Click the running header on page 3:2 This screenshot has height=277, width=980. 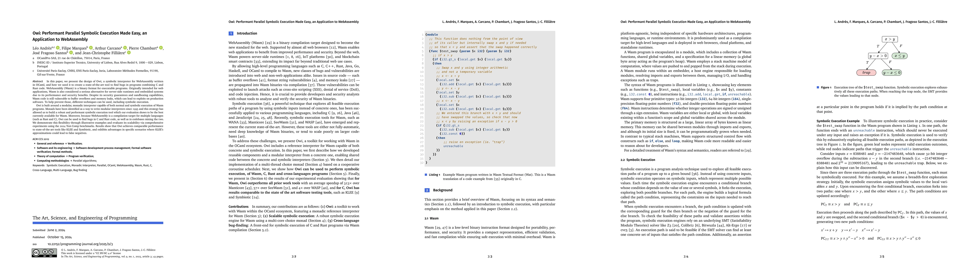point(293,22)
